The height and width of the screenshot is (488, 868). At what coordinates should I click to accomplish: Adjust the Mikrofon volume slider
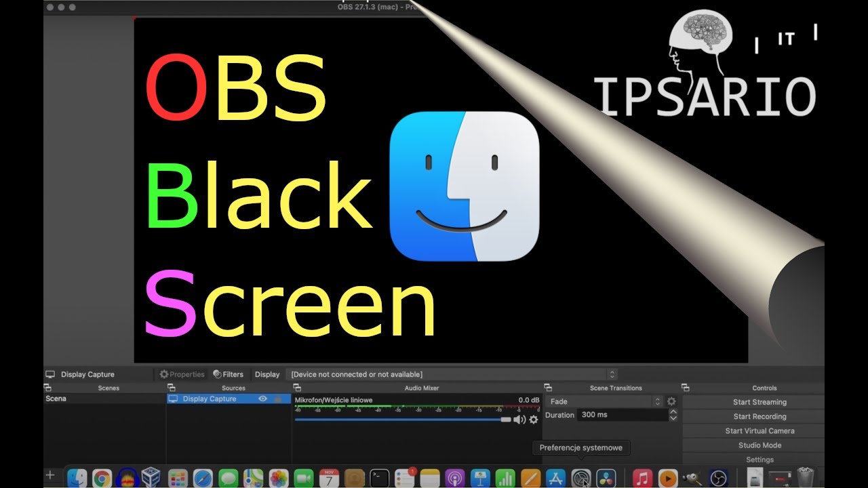(403, 420)
